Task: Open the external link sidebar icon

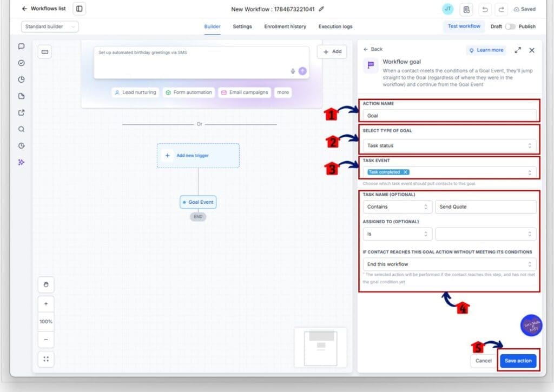Action: pos(22,112)
